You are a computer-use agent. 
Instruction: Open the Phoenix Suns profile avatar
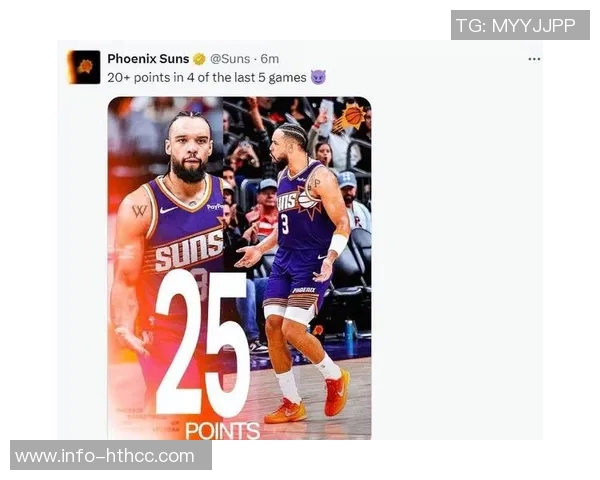pos(85,67)
